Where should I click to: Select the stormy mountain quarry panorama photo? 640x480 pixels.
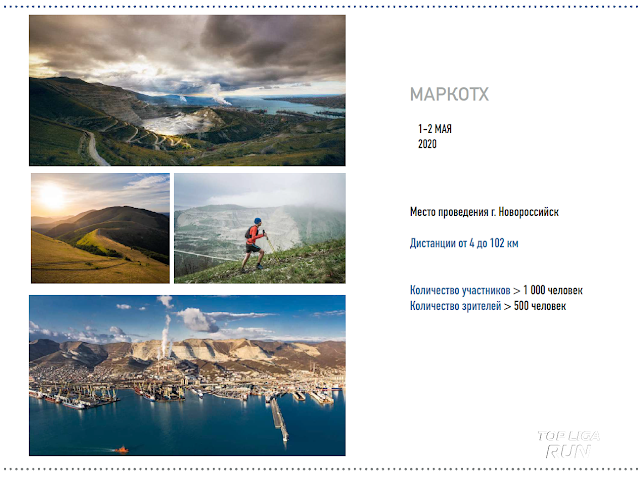pos(187,90)
